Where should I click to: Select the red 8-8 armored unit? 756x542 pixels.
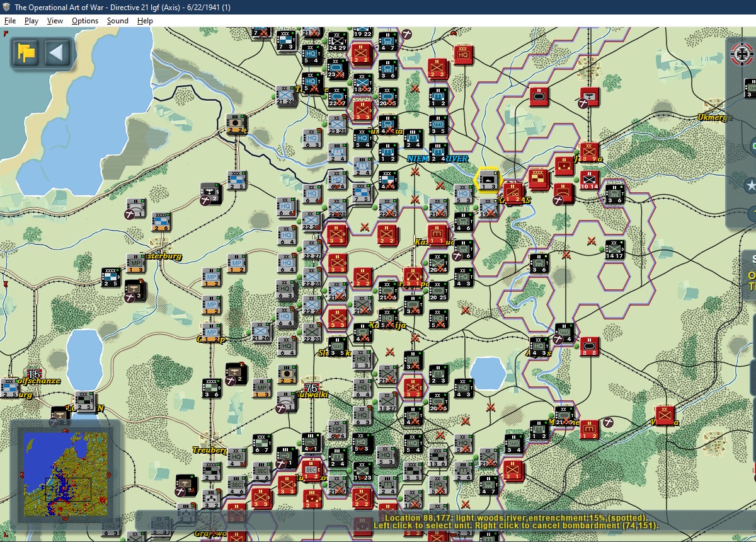point(590,347)
